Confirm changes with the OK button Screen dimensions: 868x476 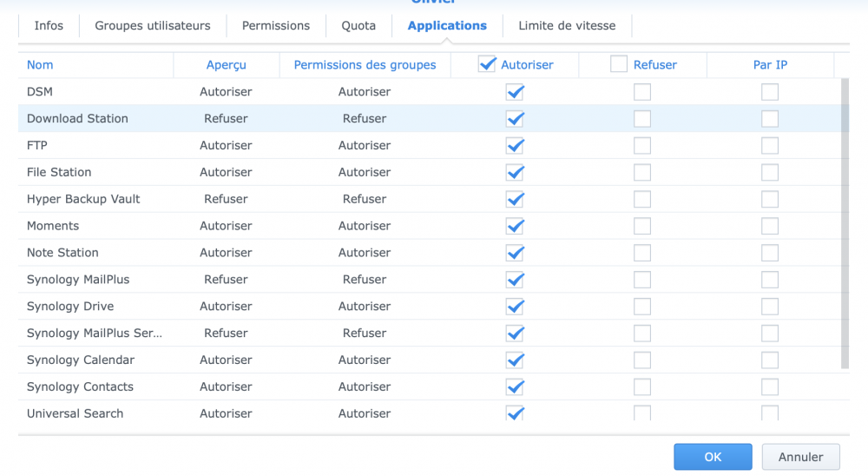(x=713, y=457)
